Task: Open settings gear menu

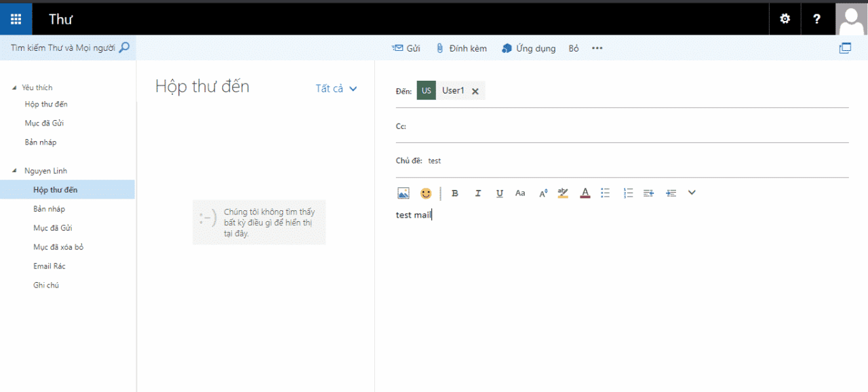Action: [785, 19]
